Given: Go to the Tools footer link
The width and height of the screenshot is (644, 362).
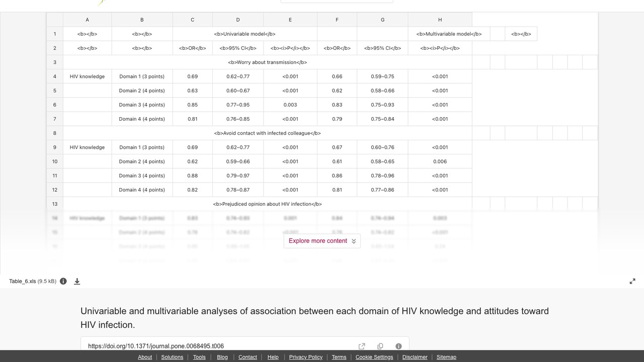Looking at the screenshot, I should pos(199,357).
